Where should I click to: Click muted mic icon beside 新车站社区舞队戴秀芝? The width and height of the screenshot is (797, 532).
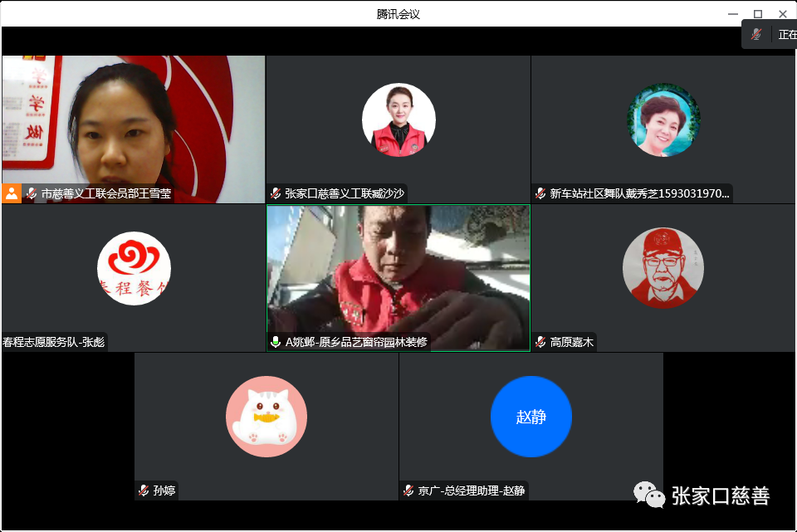(x=541, y=193)
